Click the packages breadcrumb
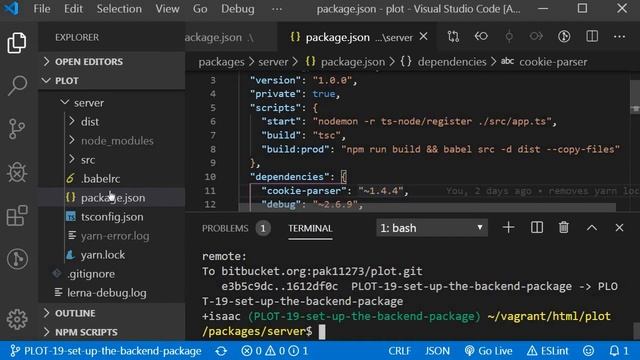The height and width of the screenshot is (360, 640). coord(221,62)
